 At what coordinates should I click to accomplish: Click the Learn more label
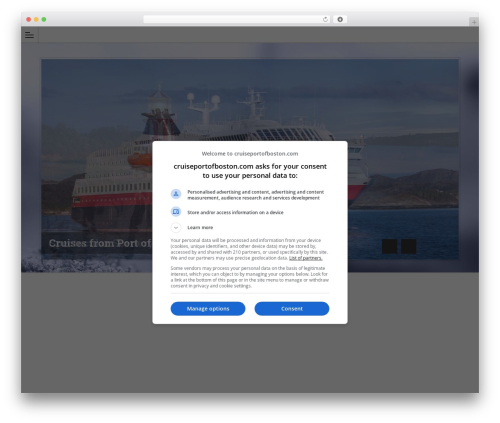pos(200,227)
